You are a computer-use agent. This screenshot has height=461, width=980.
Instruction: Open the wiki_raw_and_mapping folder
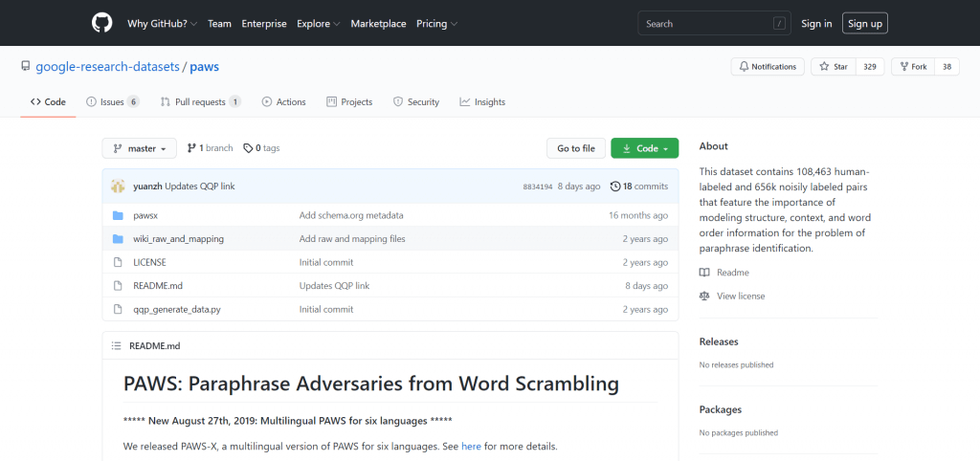[178, 238]
